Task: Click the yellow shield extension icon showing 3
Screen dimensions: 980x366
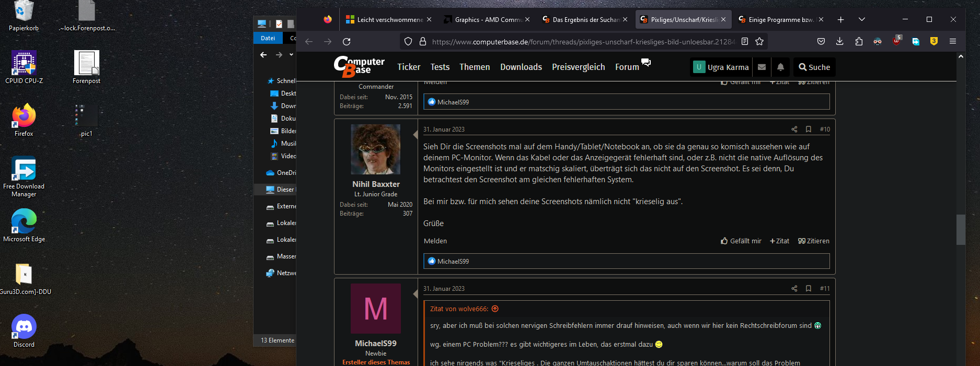Action: [934, 41]
